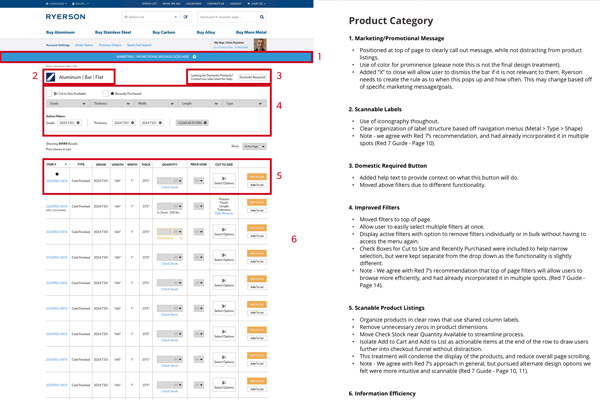Open the Order Status link
Viewport: 600px width, 400px height.
(x=84, y=45)
